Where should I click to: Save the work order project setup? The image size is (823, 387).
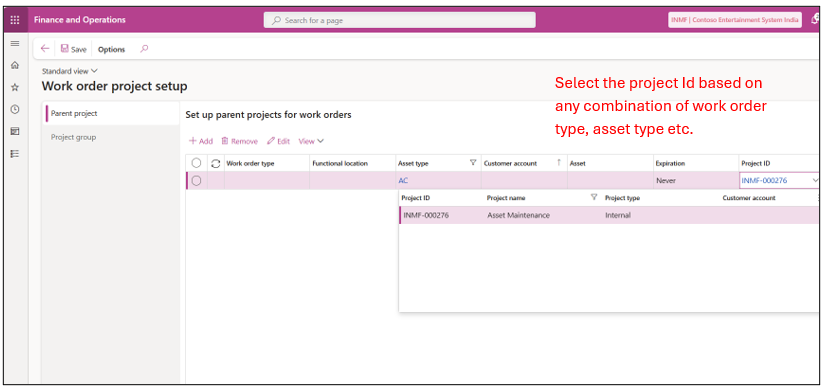click(73, 49)
